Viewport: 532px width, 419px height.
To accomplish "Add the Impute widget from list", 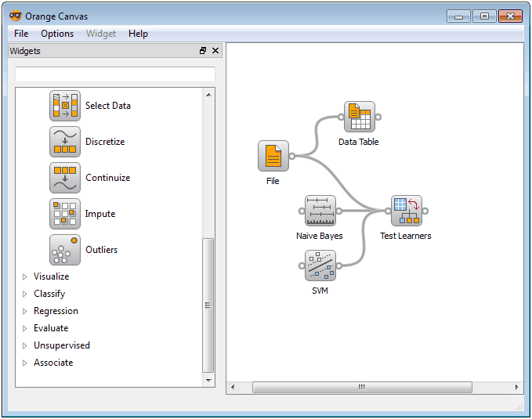I will [x=65, y=214].
